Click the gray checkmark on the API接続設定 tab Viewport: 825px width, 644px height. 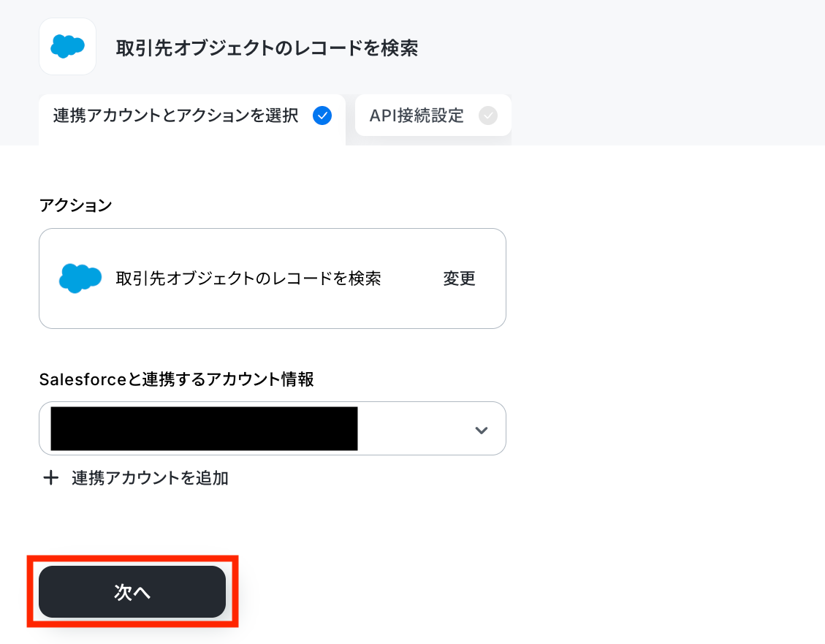pyautogui.click(x=487, y=115)
